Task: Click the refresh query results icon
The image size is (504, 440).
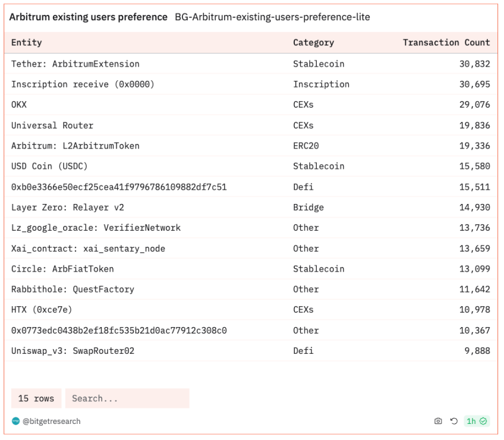Action: click(x=454, y=422)
